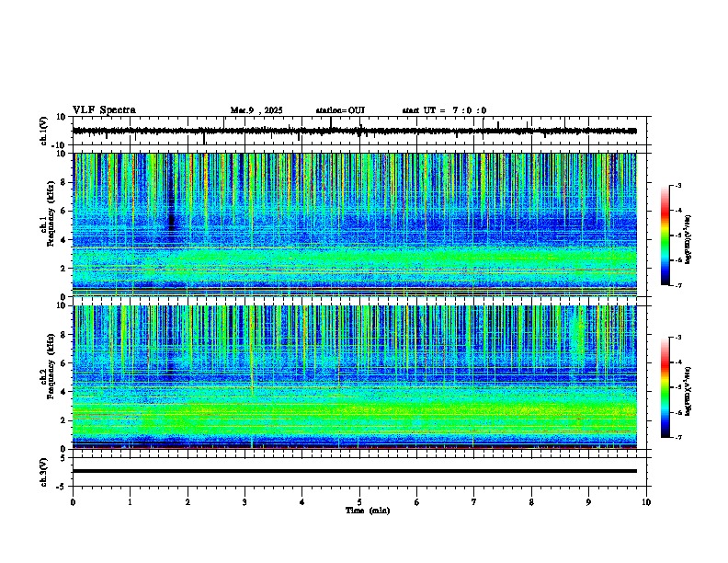Image resolution: width=728 pixels, height=563 pixels.
Task: Click the ch.1 voltage waveform trace
Action: pyautogui.click(x=355, y=131)
